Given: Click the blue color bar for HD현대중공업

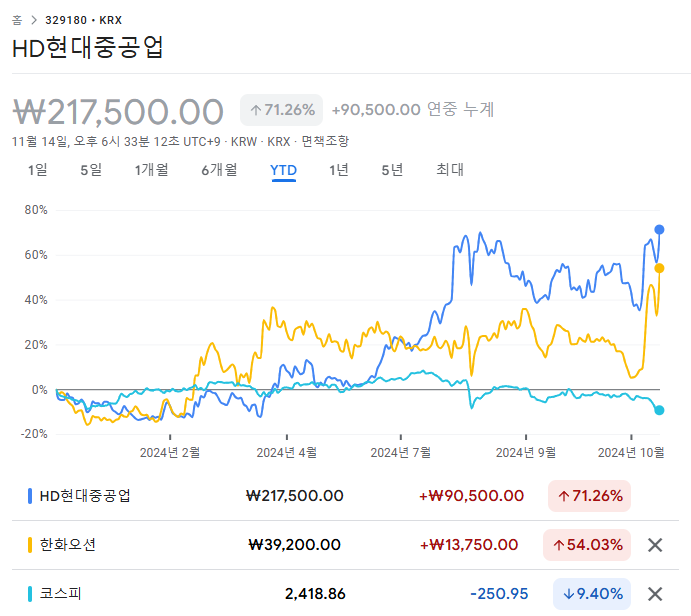Looking at the screenshot, I should [x=30, y=496].
